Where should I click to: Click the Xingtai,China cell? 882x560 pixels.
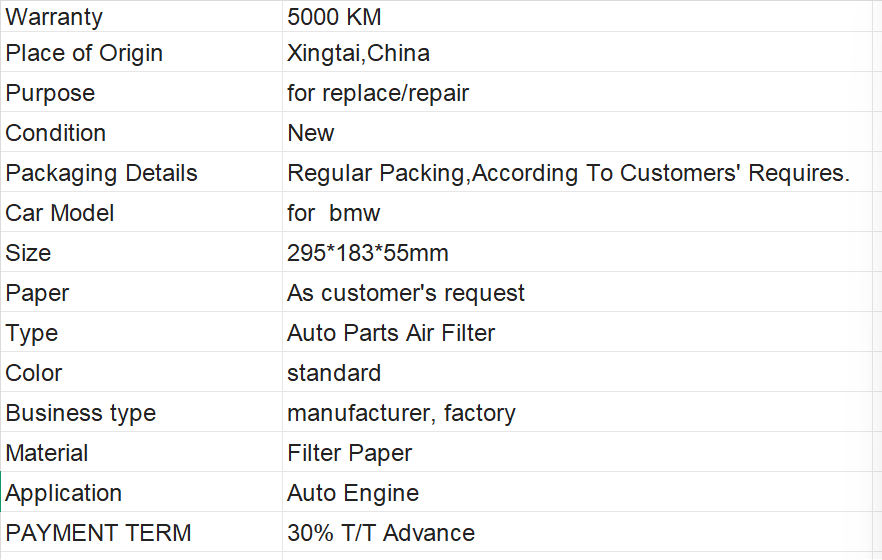577,52
